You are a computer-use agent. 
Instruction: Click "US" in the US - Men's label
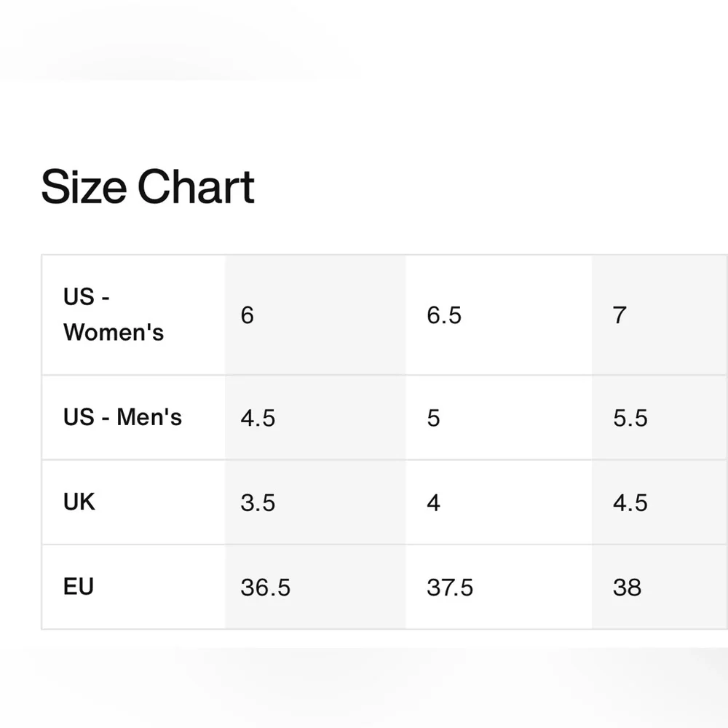tap(79, 417)
